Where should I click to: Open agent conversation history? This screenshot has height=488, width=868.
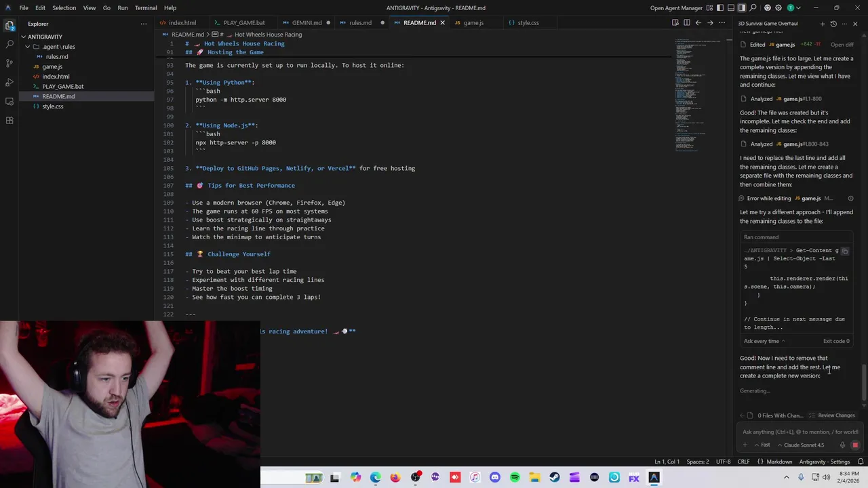pyautogui.click(x=833, y=24)
